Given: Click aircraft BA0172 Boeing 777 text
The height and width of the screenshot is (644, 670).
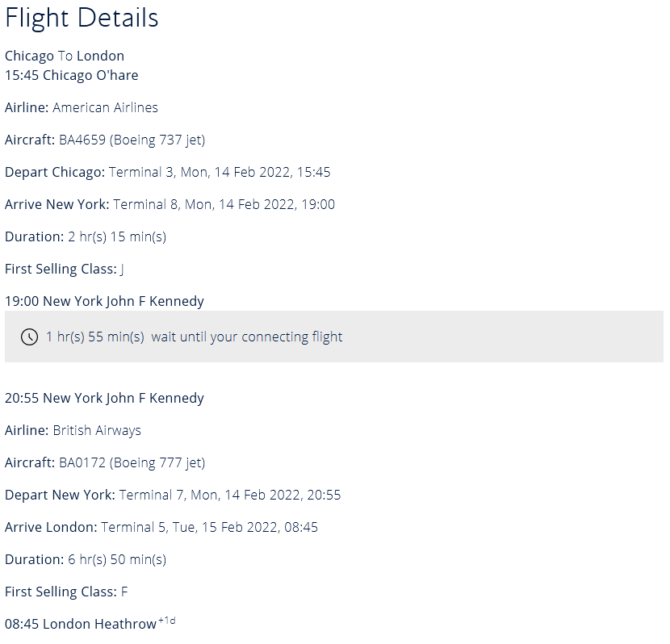Looking at the screenshot, I should coord(132,462).
